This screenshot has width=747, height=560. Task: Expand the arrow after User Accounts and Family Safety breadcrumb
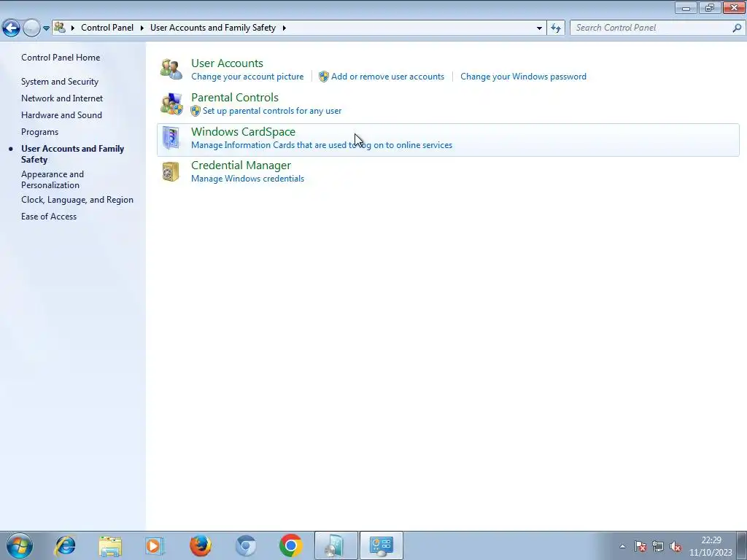click(x=285, y=28)
